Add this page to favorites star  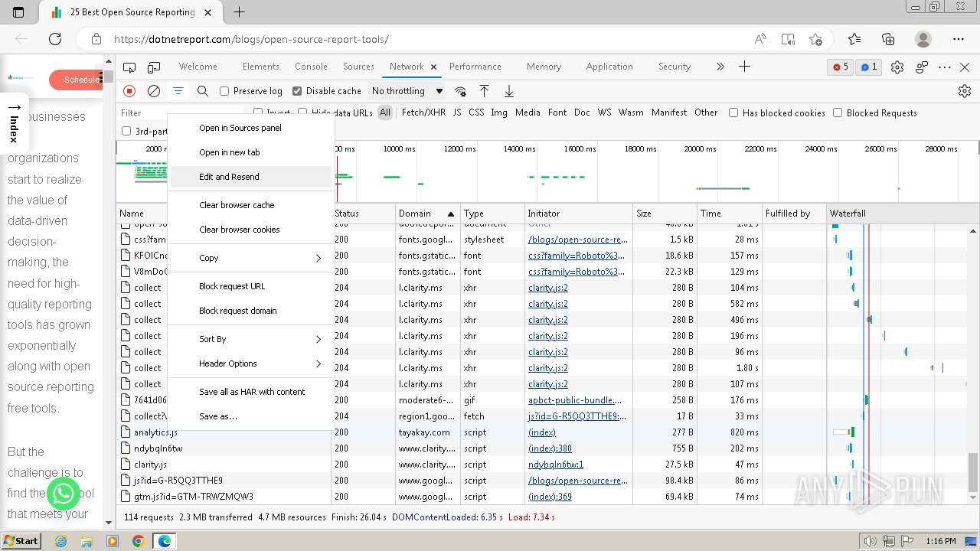pyautogui.click(x=815, y=39)
